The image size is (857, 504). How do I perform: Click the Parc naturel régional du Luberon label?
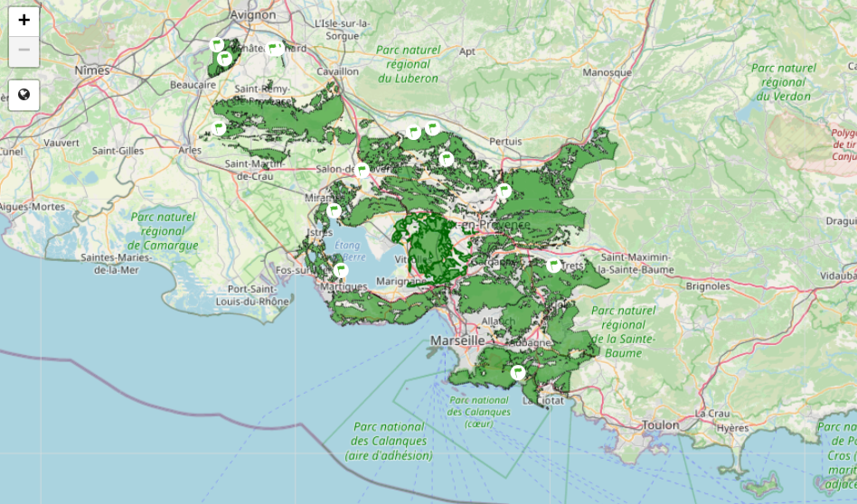click(408, 64)
